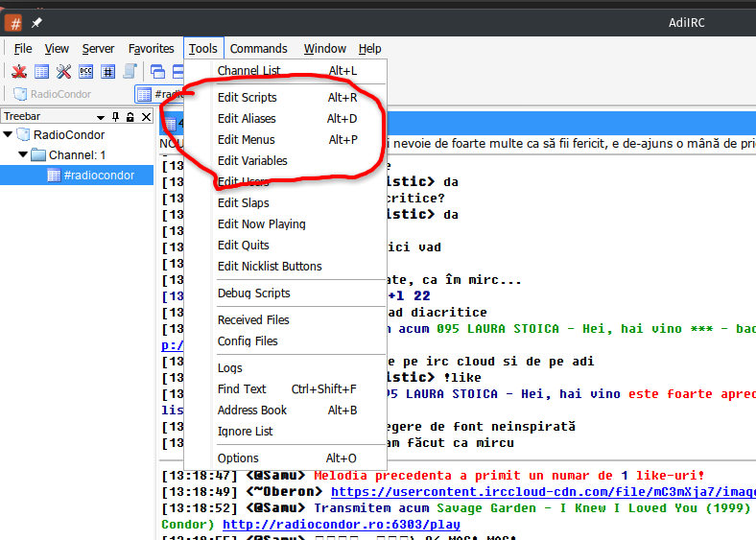Click the pin icon in title bar
The image size is (756, 540).
[x=36, y=22]
